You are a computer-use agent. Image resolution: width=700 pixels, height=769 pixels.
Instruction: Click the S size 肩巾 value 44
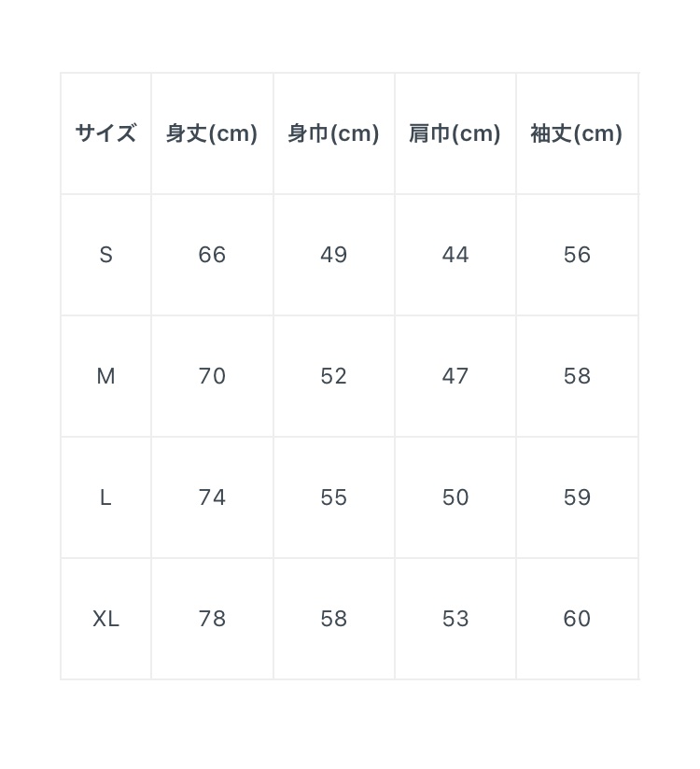[455, 255]
